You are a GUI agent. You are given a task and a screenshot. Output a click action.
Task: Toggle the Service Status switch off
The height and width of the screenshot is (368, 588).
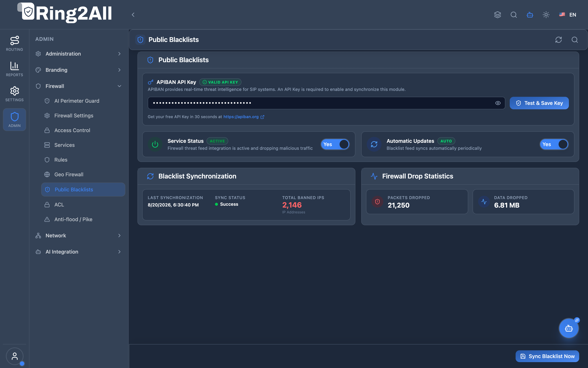tap(335, 144)
